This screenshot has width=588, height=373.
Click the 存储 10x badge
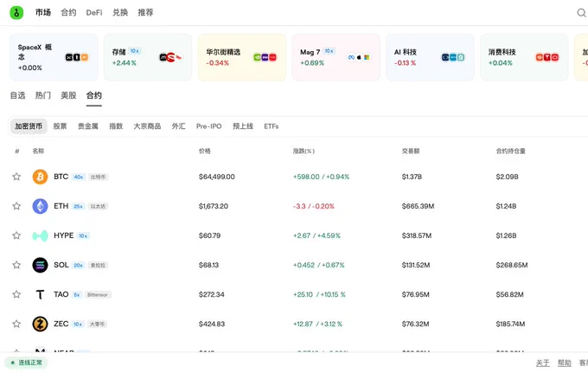tap(135, 51)
